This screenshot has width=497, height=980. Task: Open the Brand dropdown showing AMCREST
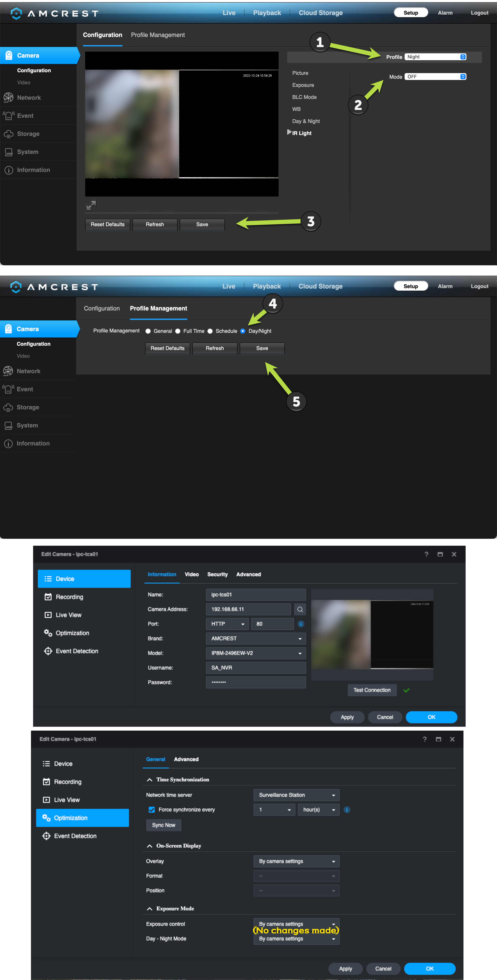[x=256, y=638]
